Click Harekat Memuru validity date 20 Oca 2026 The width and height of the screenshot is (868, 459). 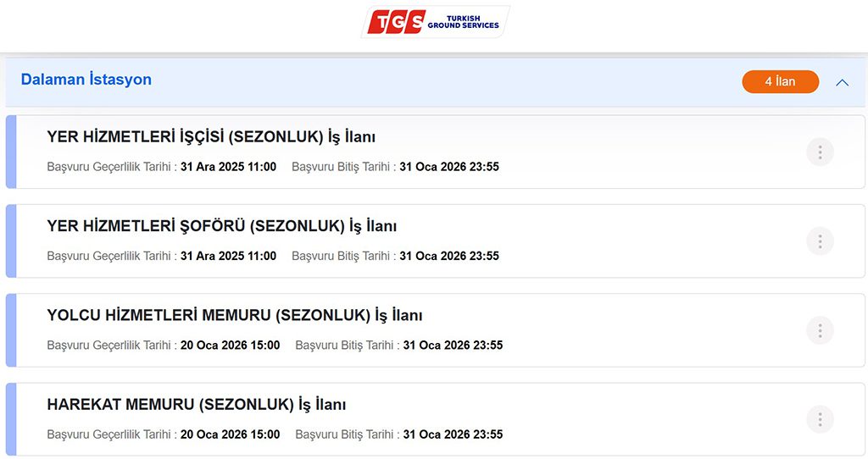point(230,434)
